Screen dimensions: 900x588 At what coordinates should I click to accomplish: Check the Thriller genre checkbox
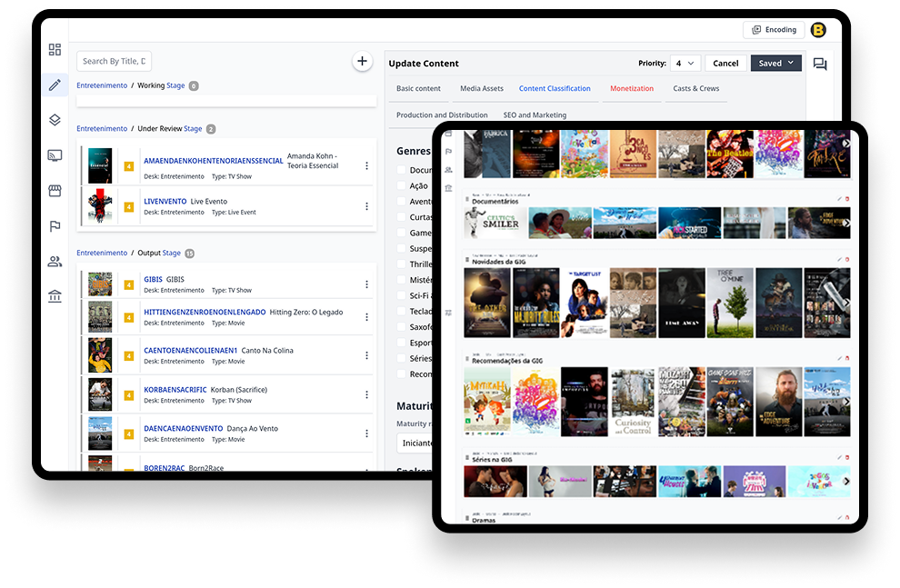401,265
